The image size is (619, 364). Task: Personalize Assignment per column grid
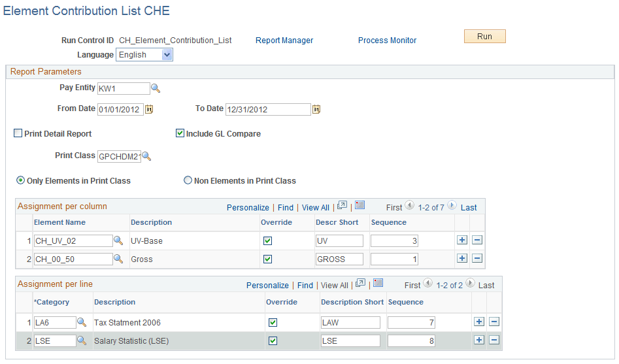[248, 208]
